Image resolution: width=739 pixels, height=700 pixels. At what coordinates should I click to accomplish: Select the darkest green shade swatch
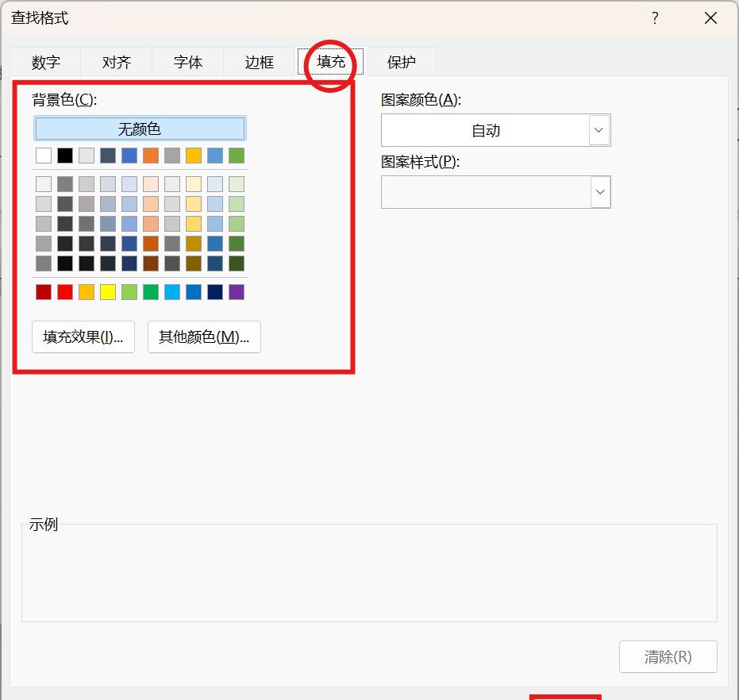[237, 263]
